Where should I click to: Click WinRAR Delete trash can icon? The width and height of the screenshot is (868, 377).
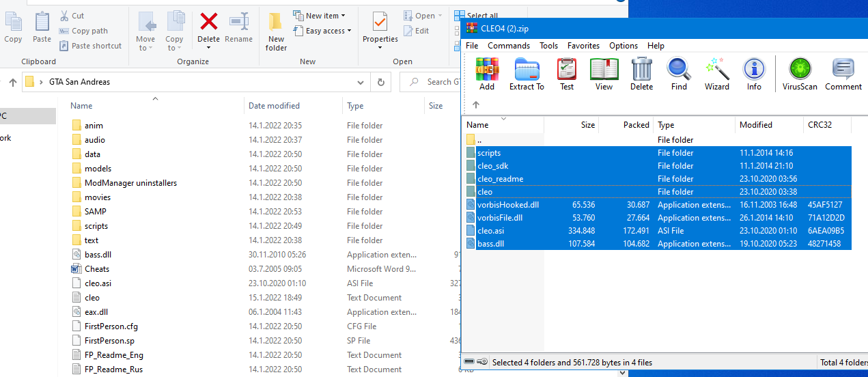point(641,74)
